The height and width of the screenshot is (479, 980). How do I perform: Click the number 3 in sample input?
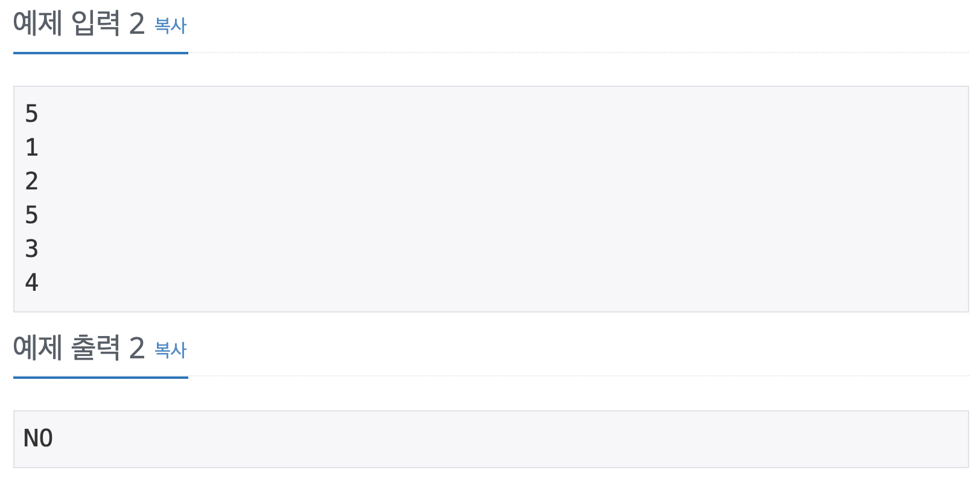(x=31, y=249)
